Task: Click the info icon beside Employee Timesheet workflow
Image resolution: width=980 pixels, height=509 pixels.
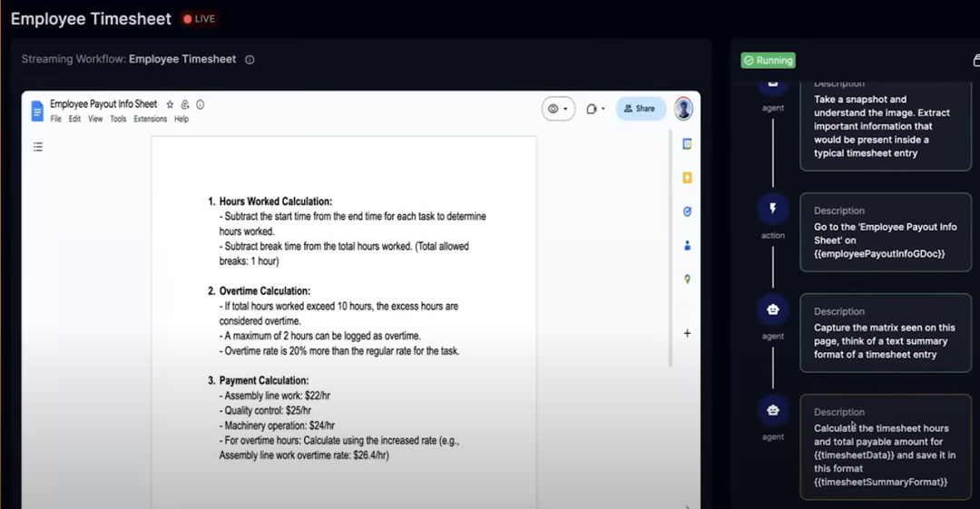Action: coord(250,60)
